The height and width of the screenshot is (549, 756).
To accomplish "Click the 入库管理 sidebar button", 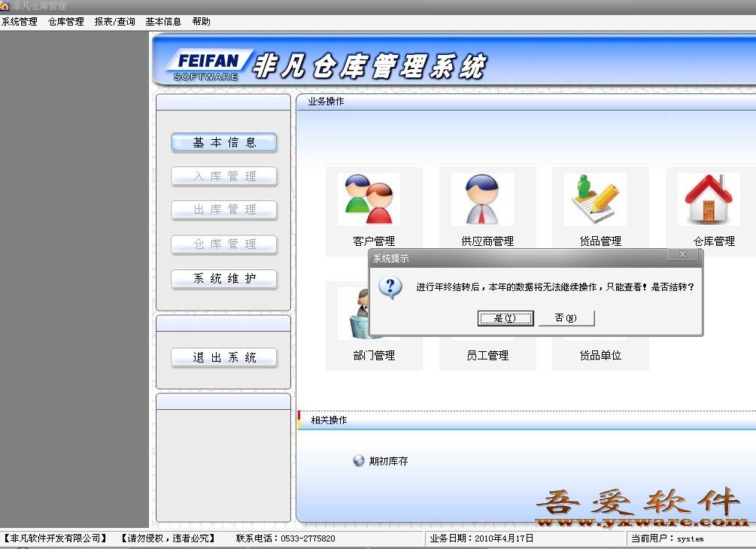I will 224,177.
